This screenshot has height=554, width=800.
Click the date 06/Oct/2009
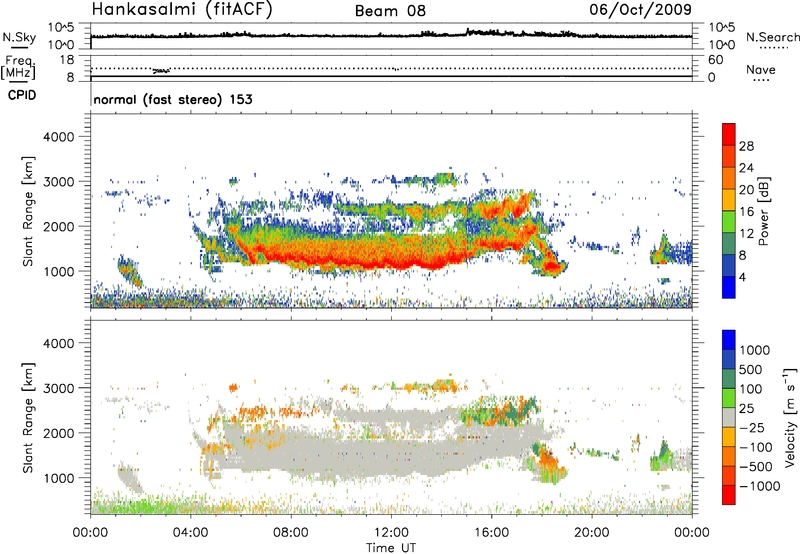pos(640,9)
